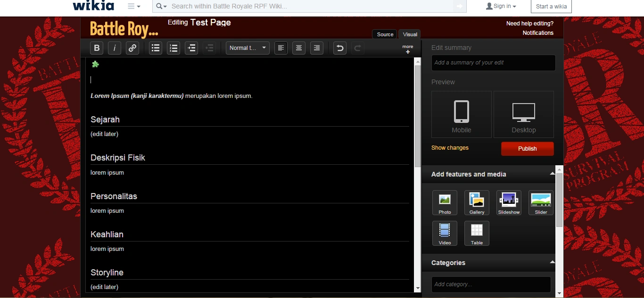Align text right
Screen dimensions: 644x298
(317, 48)
